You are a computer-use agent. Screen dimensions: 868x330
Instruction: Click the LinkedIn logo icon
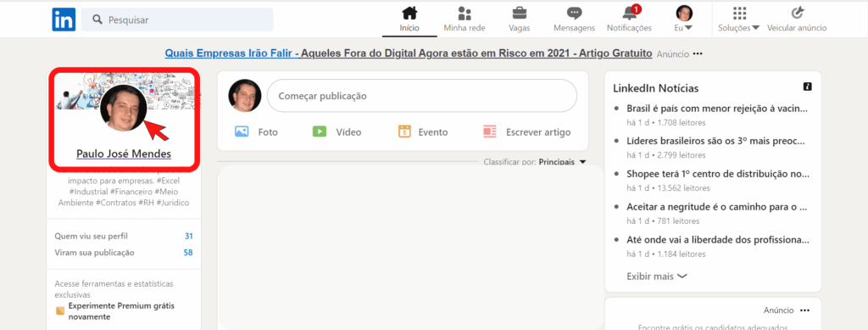point(64,20)
